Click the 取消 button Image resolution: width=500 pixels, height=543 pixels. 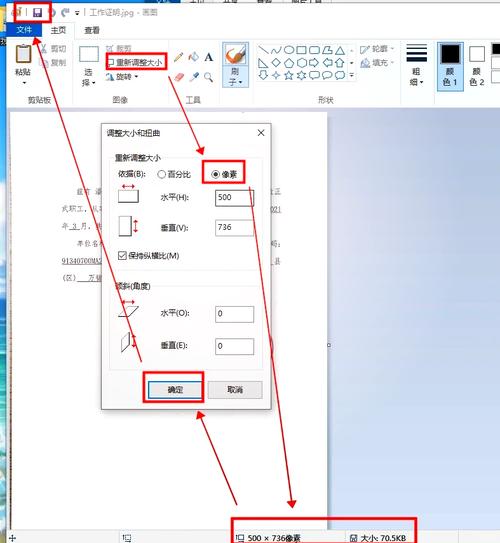click(x=235, y=390)
